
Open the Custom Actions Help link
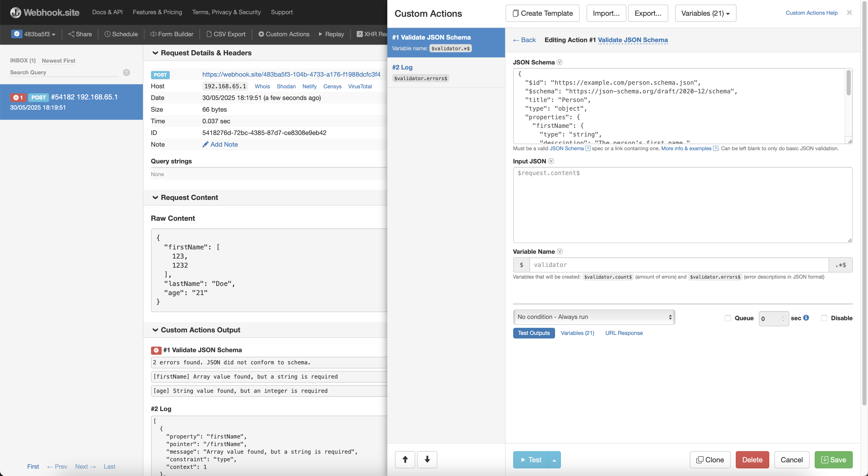coord(812,13)
